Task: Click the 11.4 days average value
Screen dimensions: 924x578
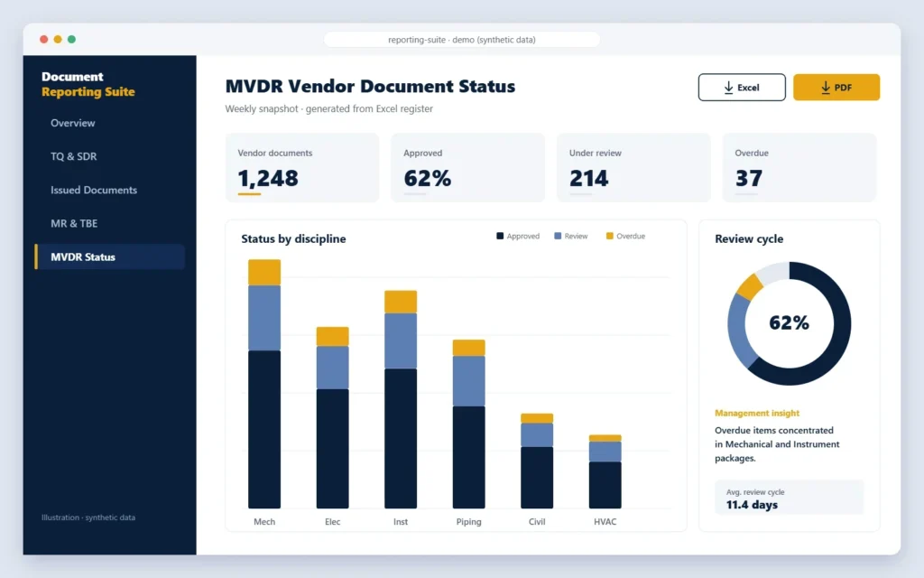Action: (752, 505)
